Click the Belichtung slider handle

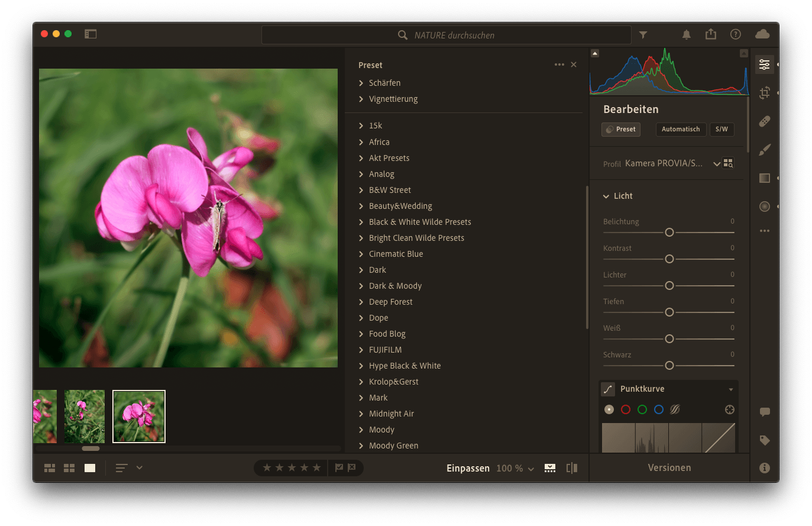point(669,233)
